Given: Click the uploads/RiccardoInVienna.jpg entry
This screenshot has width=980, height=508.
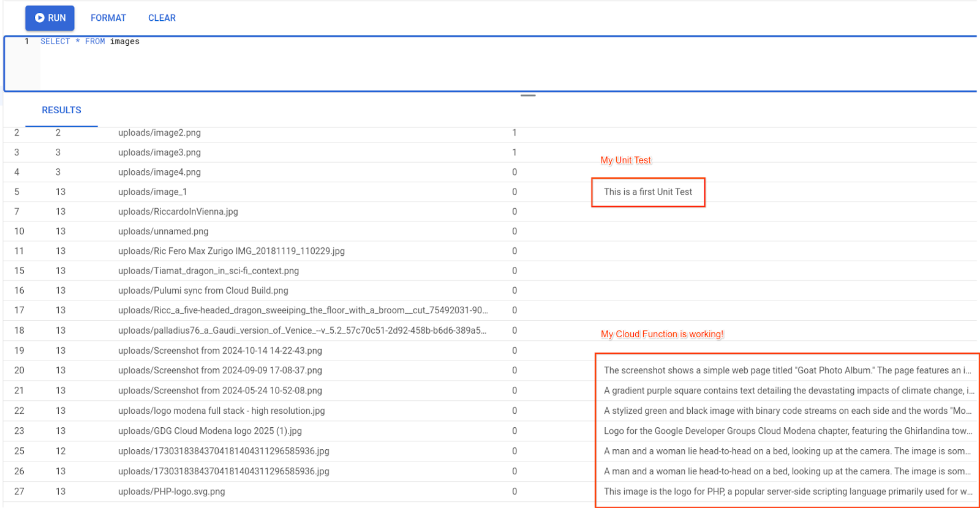Looking at the screenshot, I should click(x=178, y=212).
